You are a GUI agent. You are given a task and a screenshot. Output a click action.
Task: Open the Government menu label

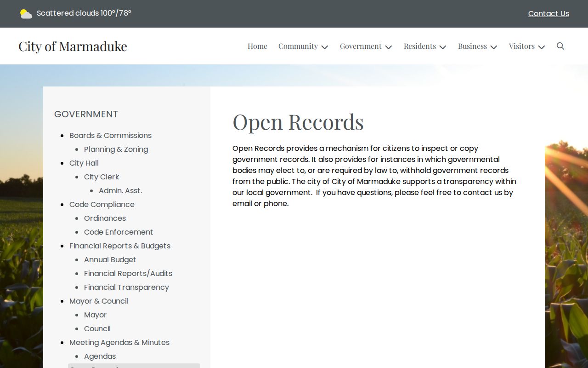[x=361, y=46]
